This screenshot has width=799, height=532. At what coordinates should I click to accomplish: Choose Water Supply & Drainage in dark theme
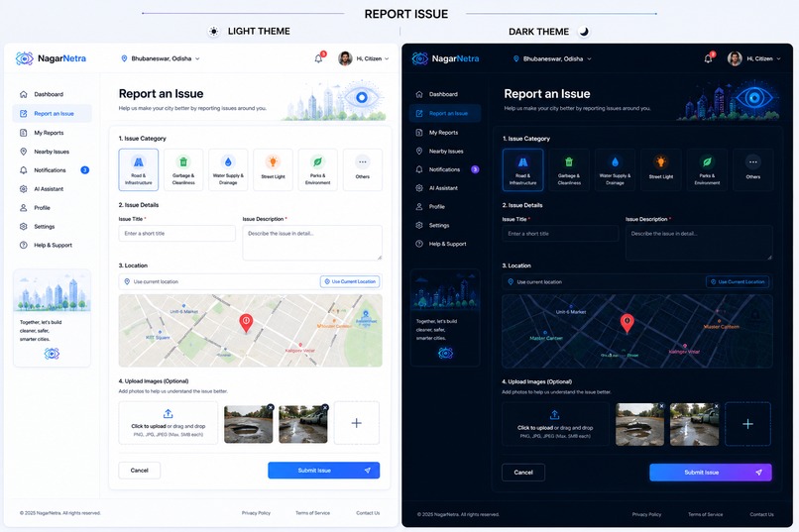[615, 169]
